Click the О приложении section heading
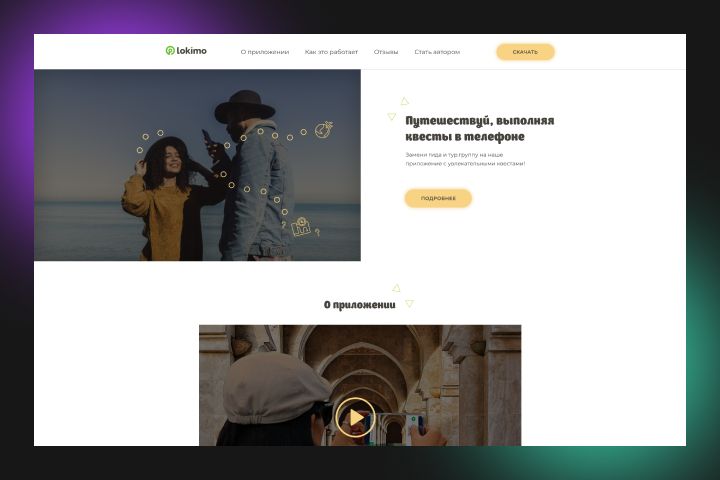Viewport: 720px width, 480px height. pos(360,305)
